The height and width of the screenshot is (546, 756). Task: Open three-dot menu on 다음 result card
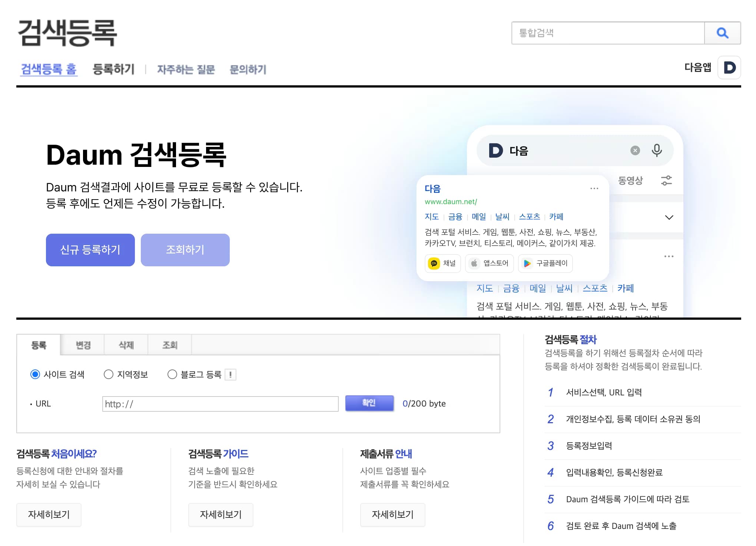click(x=594, y=188)
